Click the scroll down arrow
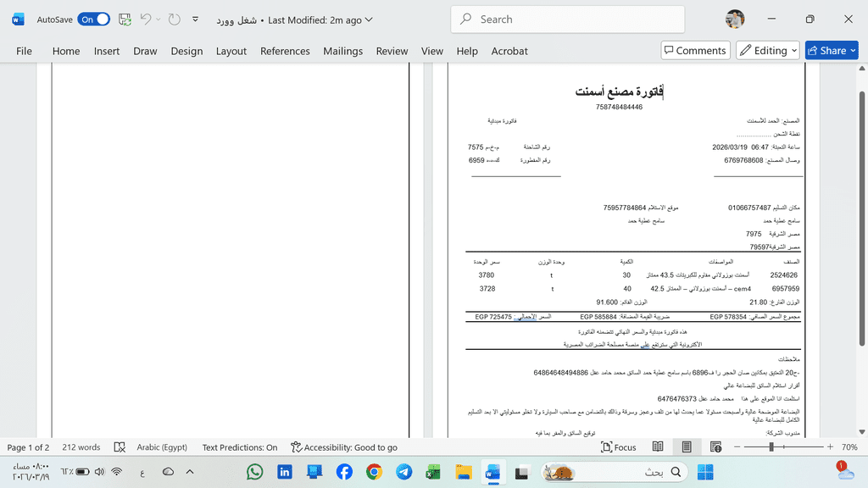This screenshot has height=488, width=868. pos(862,431)
